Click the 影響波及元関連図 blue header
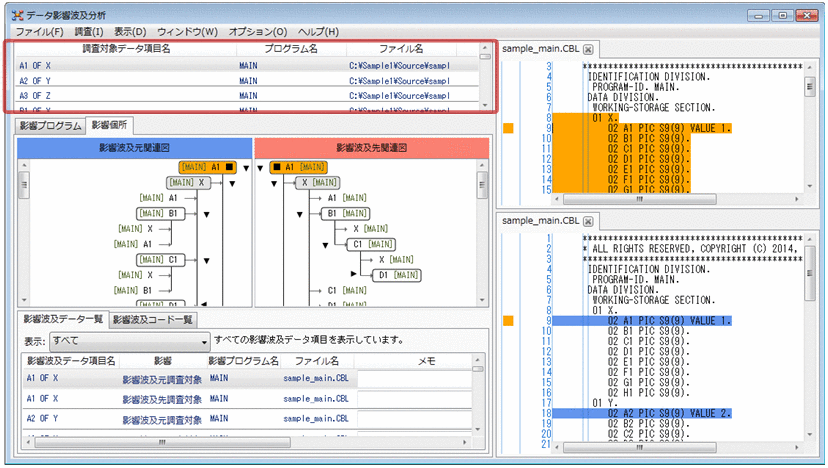The height and width of the screenshot is (468, 828). coord(135,148)
